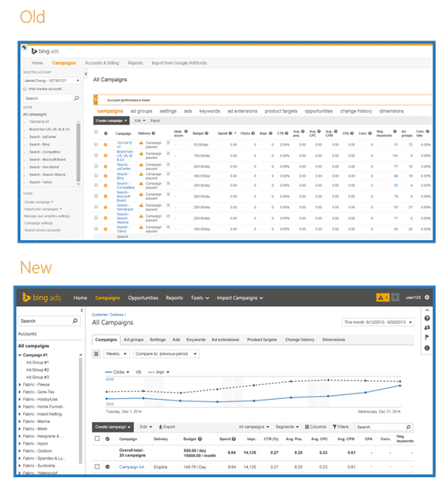This screenshot has width=448, height=485.
Task: Click CPA help icon in Old table header
Action: click(352, 133)
